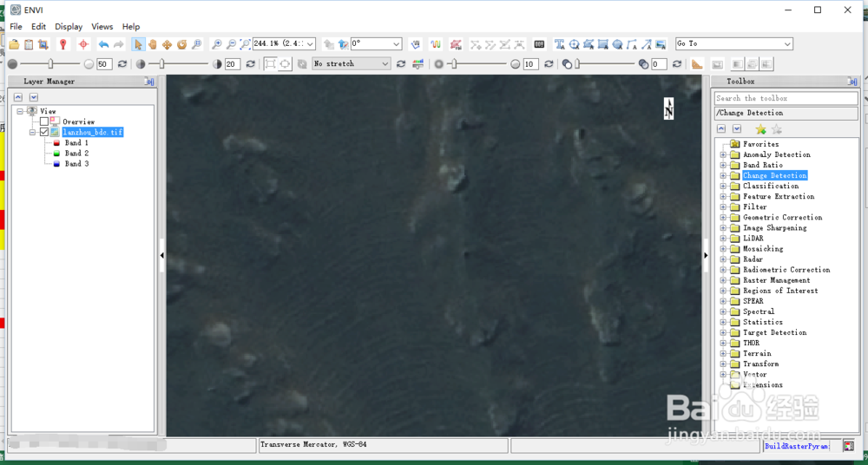The image size is (868, 465).
Task: Click the brightness value field showing 50
Action: [104, 64]
